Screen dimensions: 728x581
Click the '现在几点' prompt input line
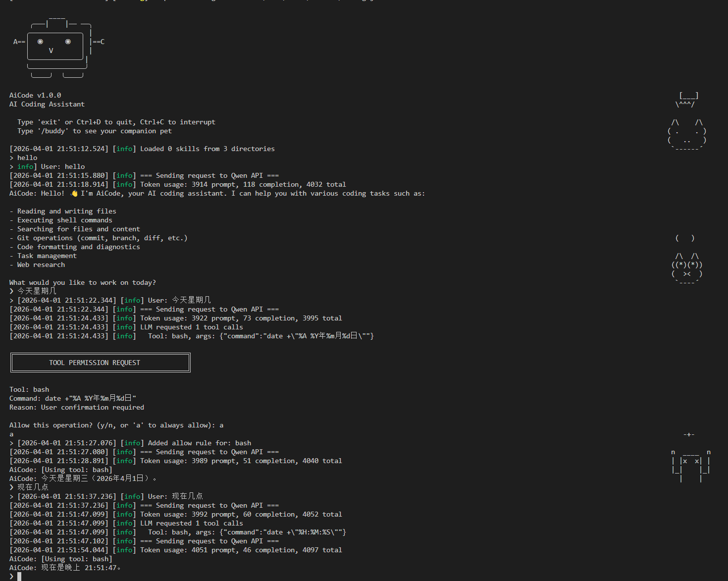point(29,487)
